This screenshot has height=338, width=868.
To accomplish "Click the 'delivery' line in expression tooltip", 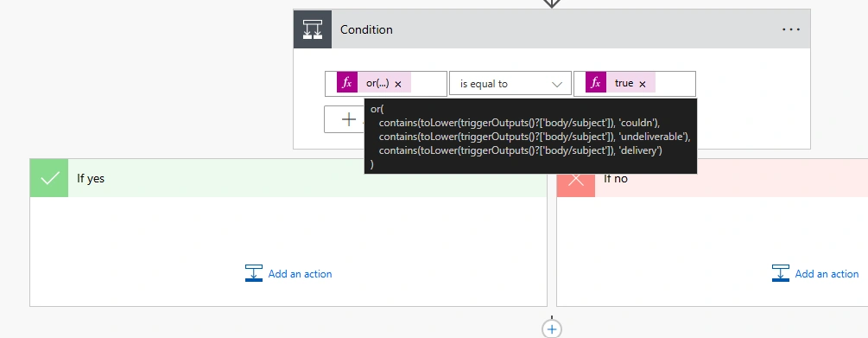I will tap(520, 150).
